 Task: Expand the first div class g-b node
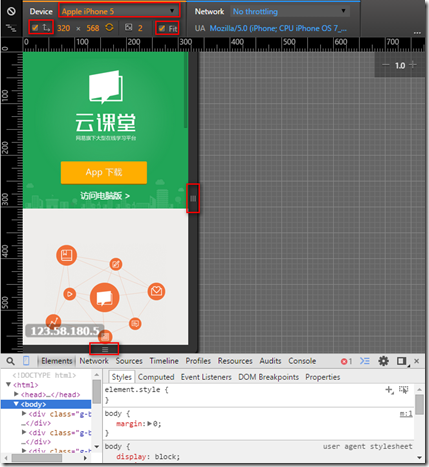coord(24,413)
